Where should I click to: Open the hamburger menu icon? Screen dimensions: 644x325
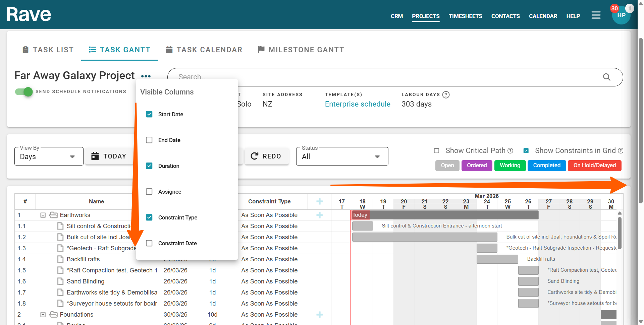596,15
